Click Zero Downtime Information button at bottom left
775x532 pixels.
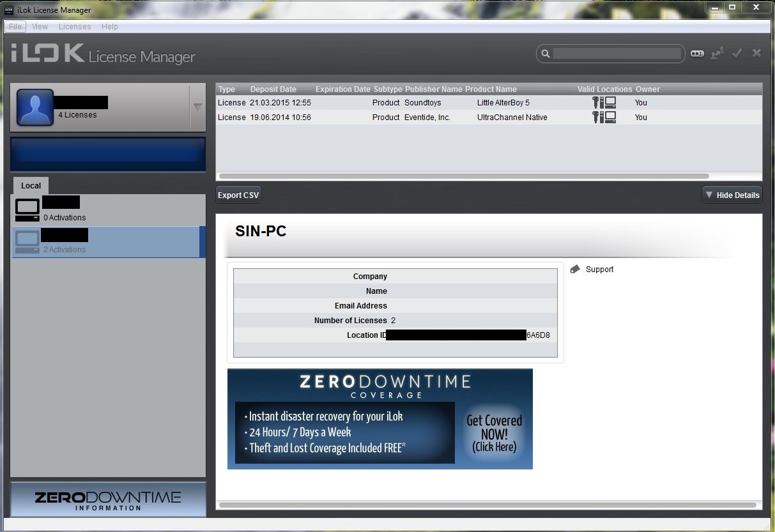[108, 499]
